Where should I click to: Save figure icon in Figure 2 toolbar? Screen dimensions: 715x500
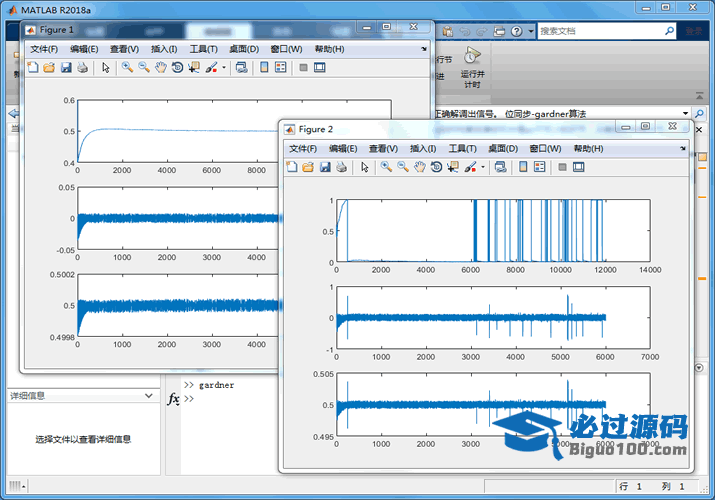pyautogui.click(x=325, y=167)
